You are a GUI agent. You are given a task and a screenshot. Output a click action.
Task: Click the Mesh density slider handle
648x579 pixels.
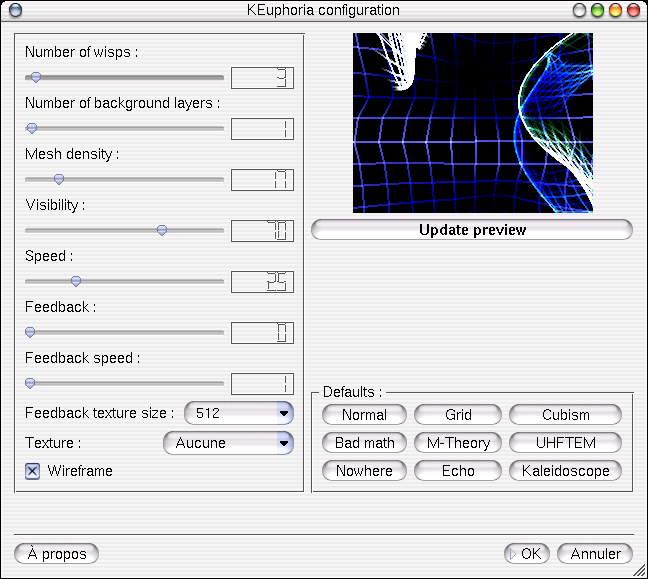[x=59, y=179]
